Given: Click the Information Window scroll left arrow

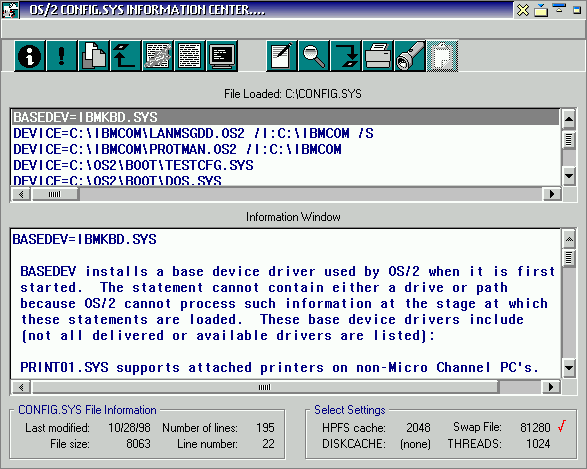Looking at the screenshot, I should click(x=21, y=387).
